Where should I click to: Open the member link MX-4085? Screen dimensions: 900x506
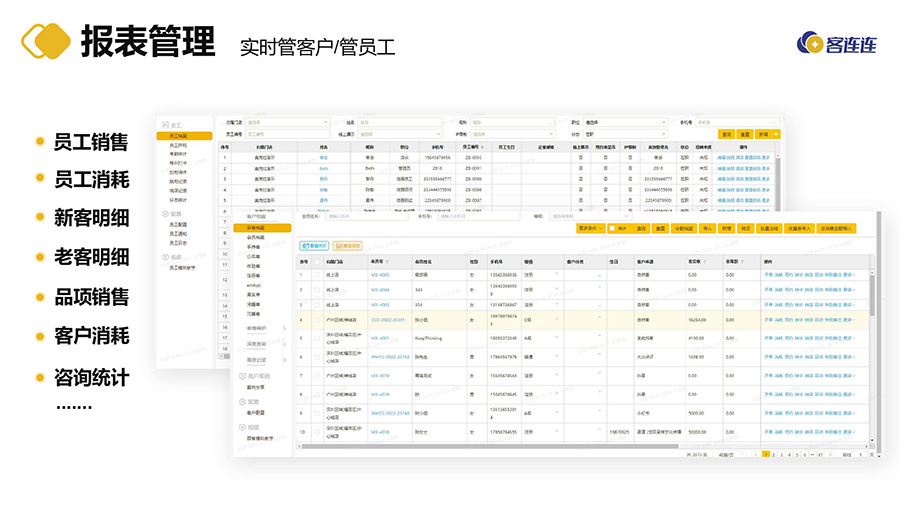pyautogui.click(x=380, y=275)
